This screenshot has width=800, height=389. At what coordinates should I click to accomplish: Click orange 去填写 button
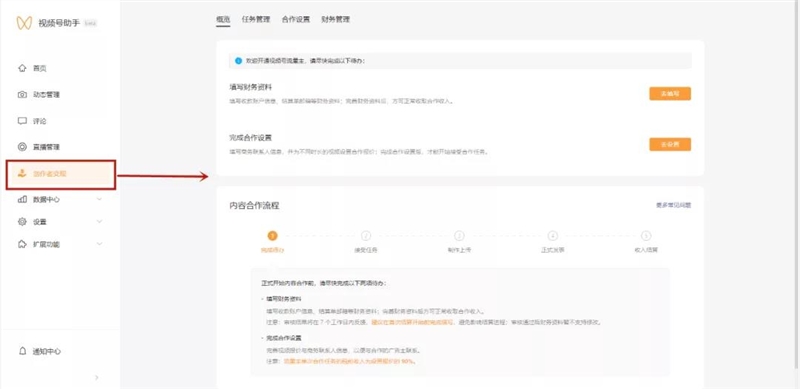[x=670, y=94]
